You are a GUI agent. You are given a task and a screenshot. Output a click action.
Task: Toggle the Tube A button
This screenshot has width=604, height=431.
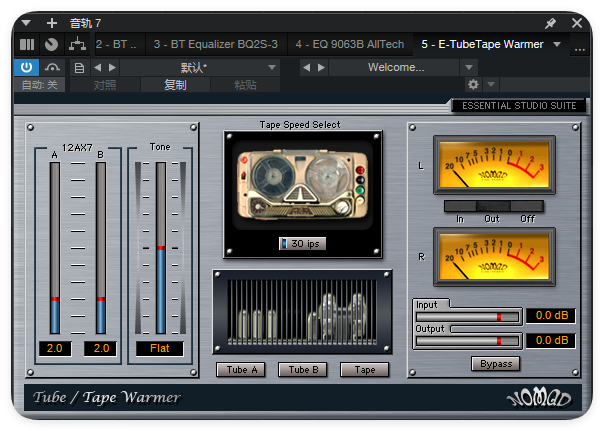(241, 370)
